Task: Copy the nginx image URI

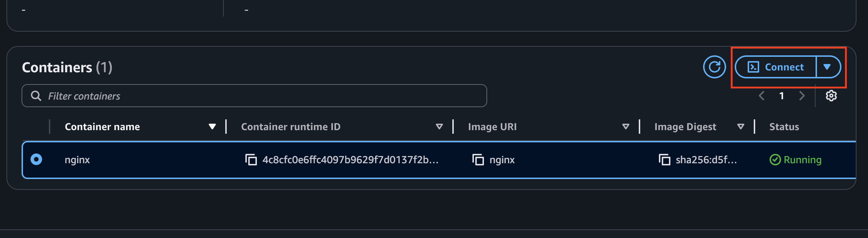Action: point(478,160)
